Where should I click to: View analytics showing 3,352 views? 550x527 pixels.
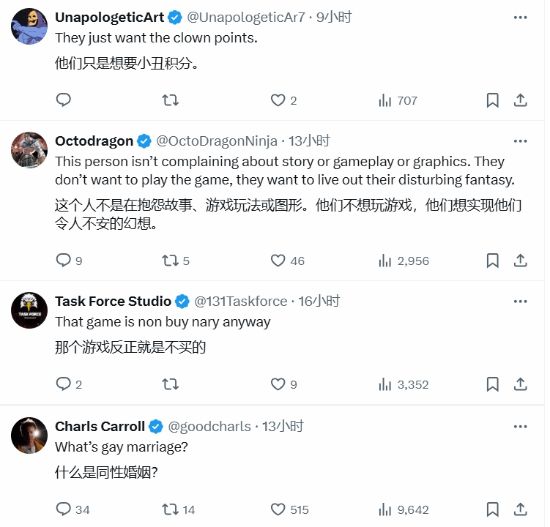click(403, 385)
